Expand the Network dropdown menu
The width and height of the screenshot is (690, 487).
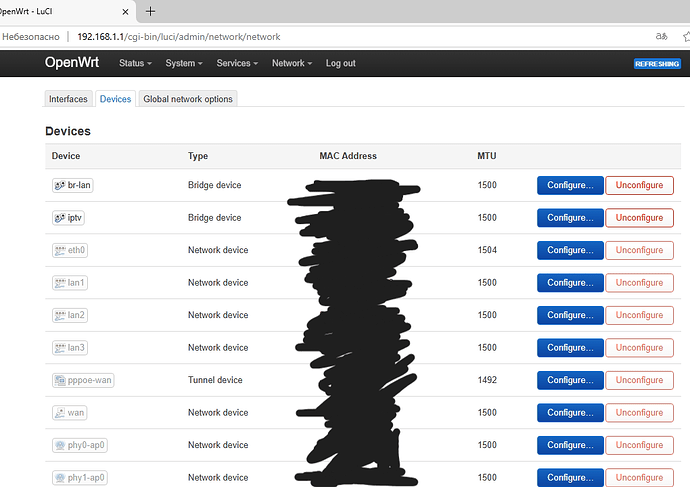pos(292,63)
